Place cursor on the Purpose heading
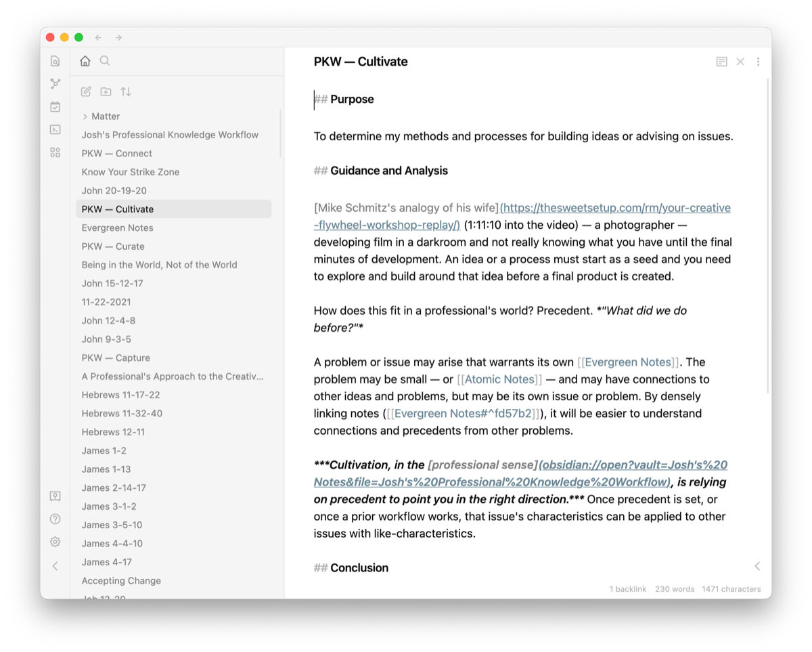The width and height of the screenshot is (812, 652). tap(352, 100)
